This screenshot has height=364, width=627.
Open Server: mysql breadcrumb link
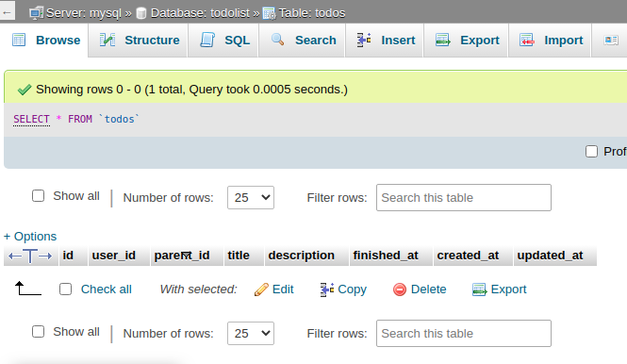tap(84, 13)
